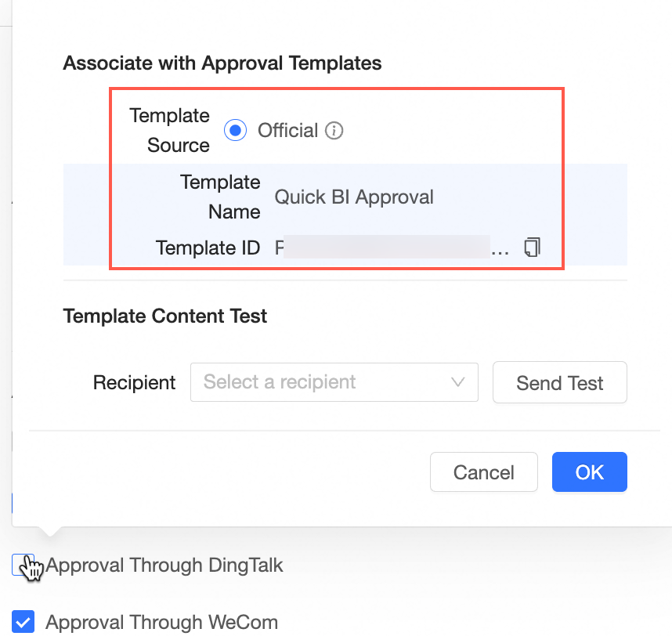The image size is (672, 636).
Task: Select the Quick BI Approval template name text
Action: (354, 197)
